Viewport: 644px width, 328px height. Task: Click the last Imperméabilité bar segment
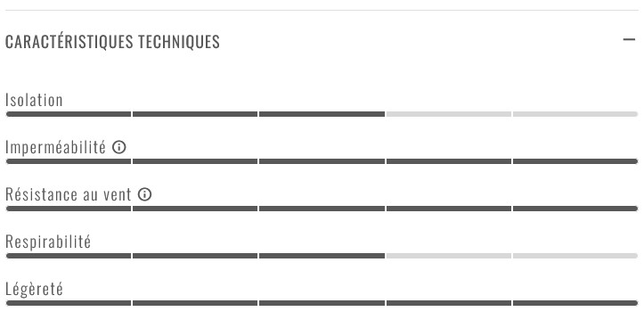click(575, 161)
